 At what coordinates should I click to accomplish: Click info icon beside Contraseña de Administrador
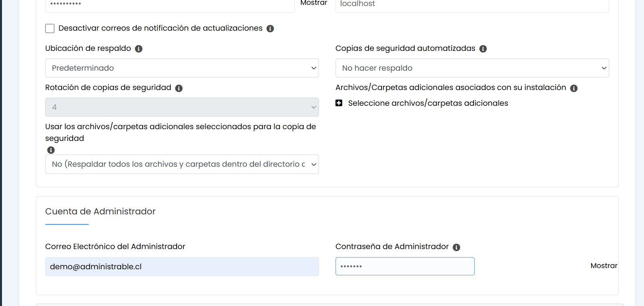point(456,247)
